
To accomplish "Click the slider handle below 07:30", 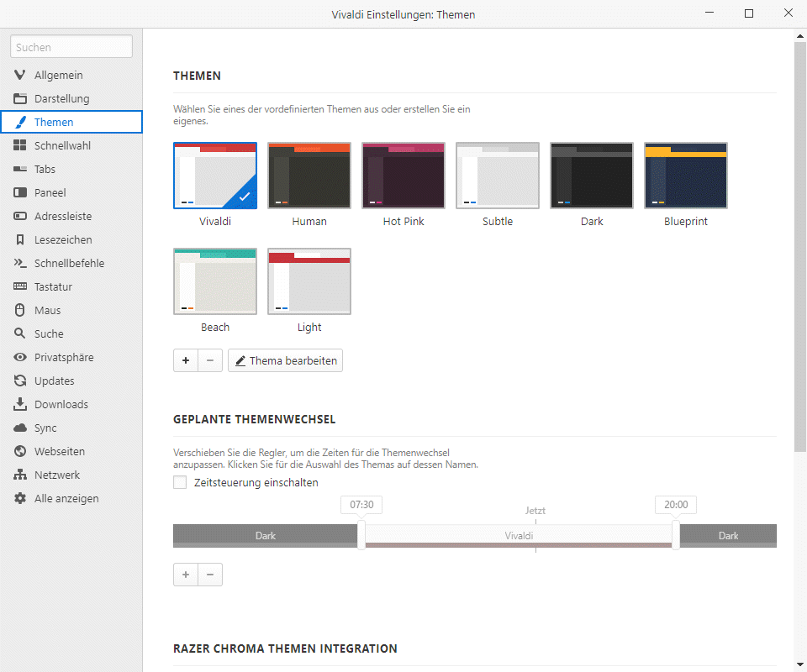I will pos(361,534).
